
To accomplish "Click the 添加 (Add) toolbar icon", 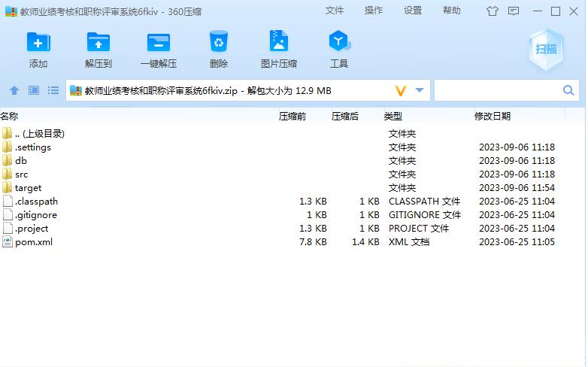I will (38, 41).
